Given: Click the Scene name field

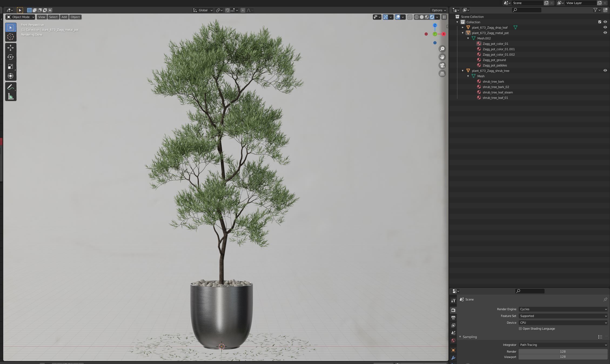Looking at the screenshot, I should pyautogui.click(x=528, y=3).
